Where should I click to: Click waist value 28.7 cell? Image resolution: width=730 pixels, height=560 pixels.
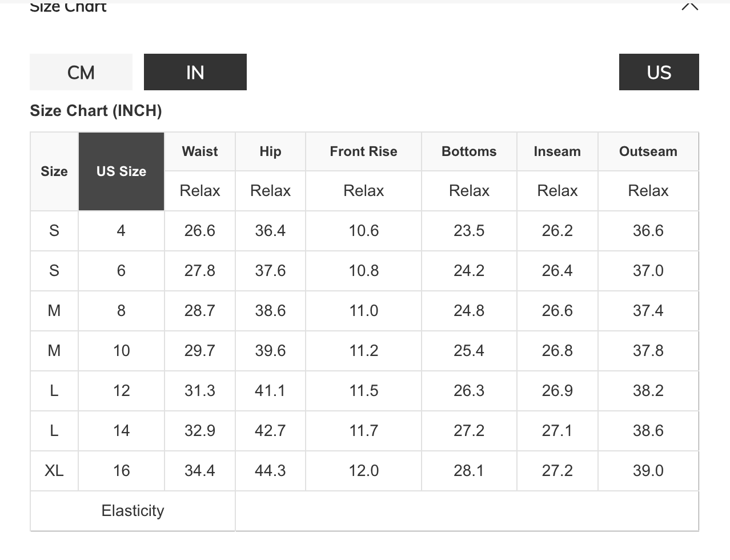(x=200, y=311)
